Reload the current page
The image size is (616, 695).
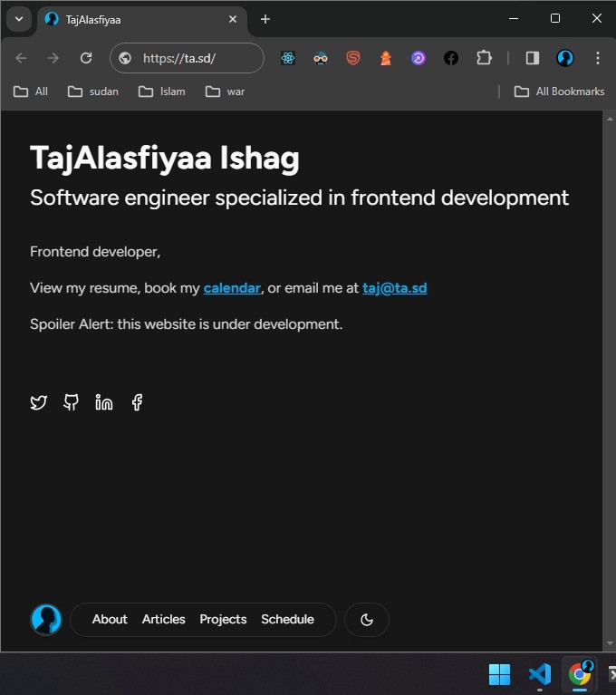pyautogui.click(x=86, y=58)
